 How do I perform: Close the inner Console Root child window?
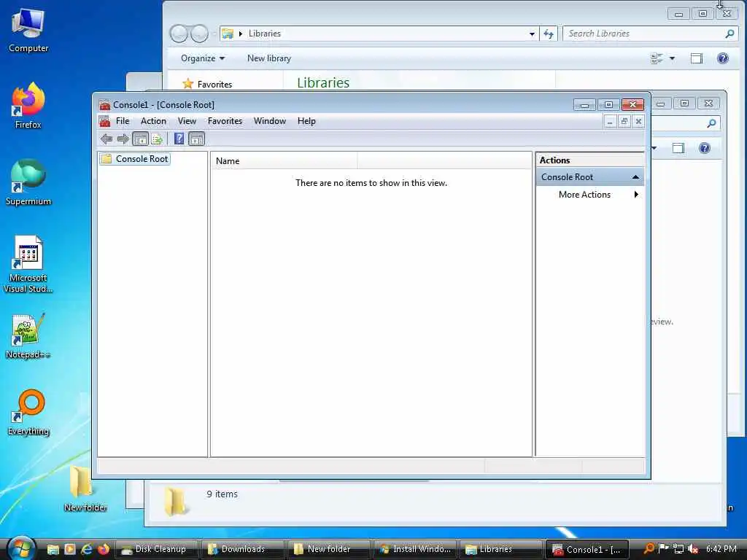click(x=638, y=122)
